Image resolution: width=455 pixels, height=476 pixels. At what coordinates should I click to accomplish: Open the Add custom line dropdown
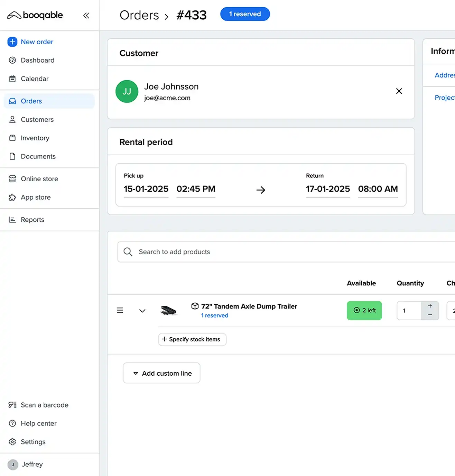tap(161, 373)
